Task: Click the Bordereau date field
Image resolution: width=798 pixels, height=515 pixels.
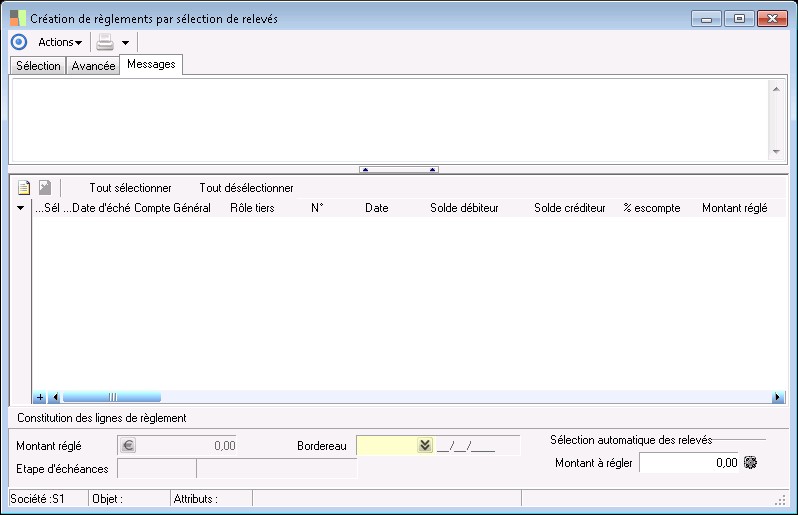Action: pos(477,446)
